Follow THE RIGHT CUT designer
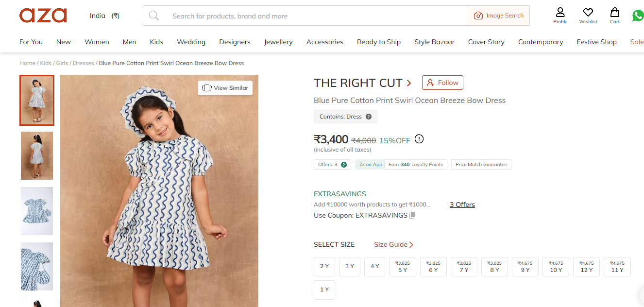Viewport: 644px width, 307px height. click(442, 83)
